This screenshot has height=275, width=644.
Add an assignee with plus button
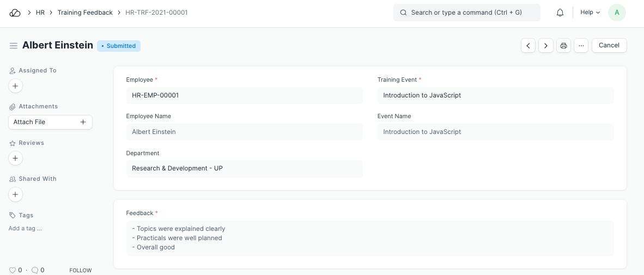click(x=15, y=85)
